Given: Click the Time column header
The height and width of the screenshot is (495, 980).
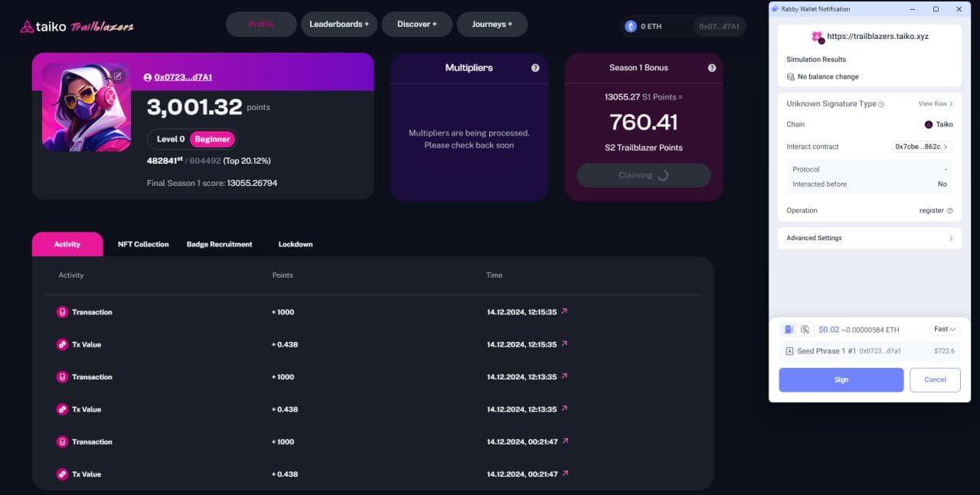Looking at the screenshot, I should point(495,275).
